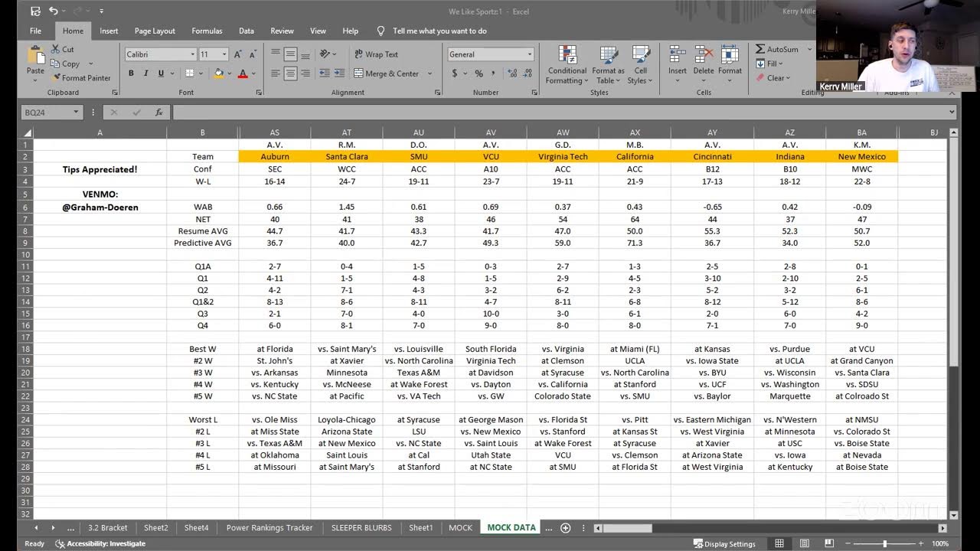Image resolution: width=980 pixels, height=551 pixels.
Task: Open Cell Styles gallery
Action: point(640,65)
